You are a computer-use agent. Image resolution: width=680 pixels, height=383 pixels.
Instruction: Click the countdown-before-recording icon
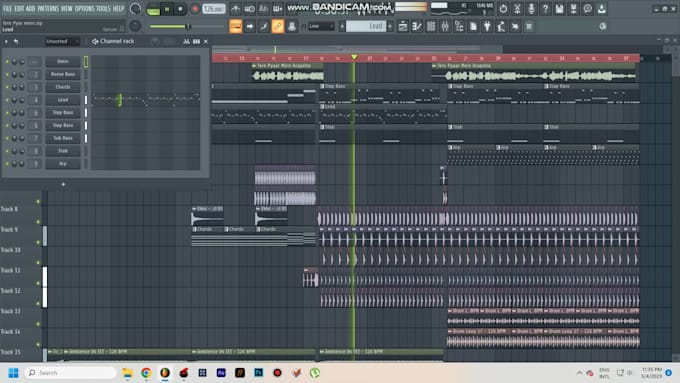click(263, 9)
